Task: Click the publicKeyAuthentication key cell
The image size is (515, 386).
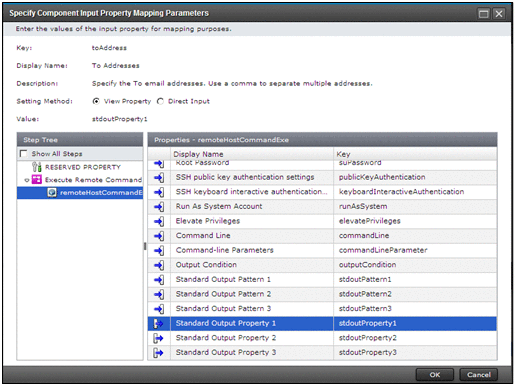Action: [x=415, y=177]
